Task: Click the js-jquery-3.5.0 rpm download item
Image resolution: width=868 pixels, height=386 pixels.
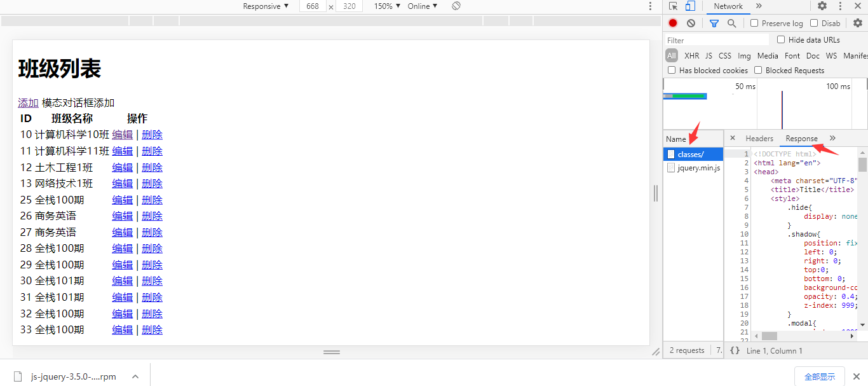Action: coord(73,376)
